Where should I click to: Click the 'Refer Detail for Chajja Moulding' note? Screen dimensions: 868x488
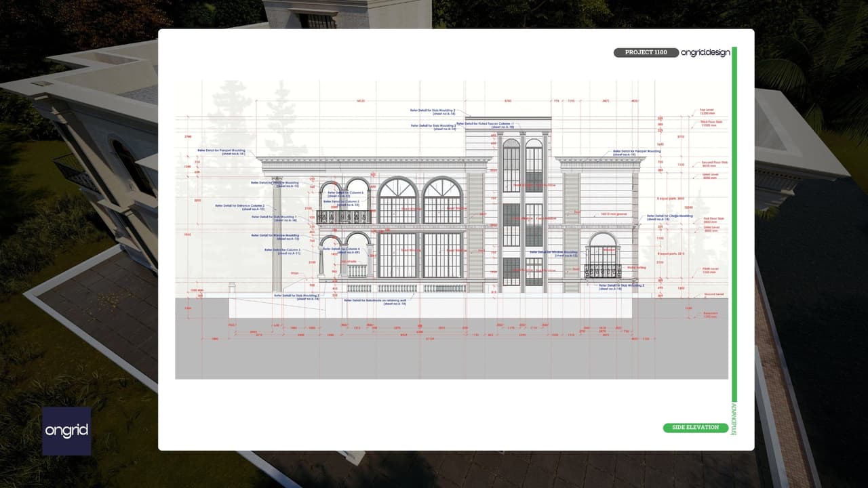tap(670, 218)
